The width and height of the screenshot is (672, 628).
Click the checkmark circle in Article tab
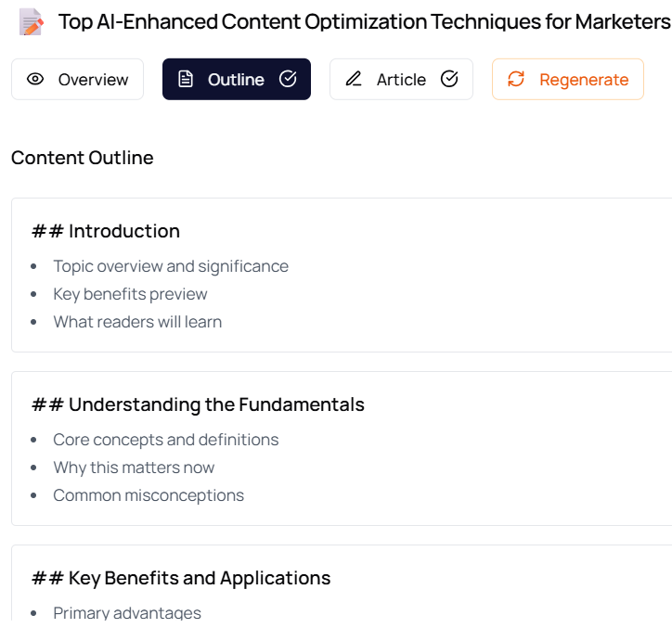[449, 79]
